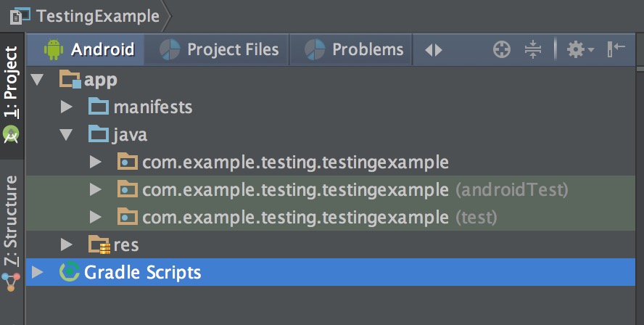Expand the Gradle Scripts node
644x325 pixels.
(x=38, y=272)
